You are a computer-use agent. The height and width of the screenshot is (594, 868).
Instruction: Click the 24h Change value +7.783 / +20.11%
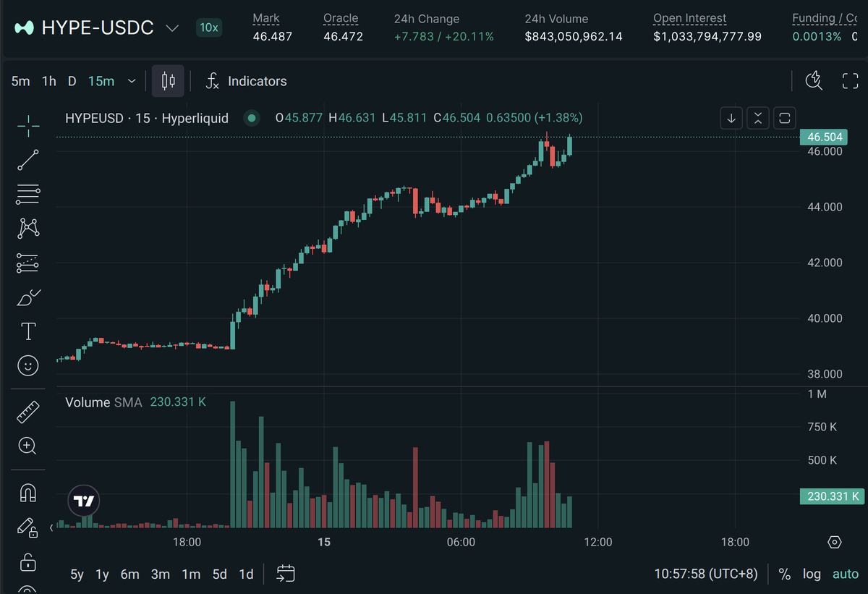coord(444,36)
